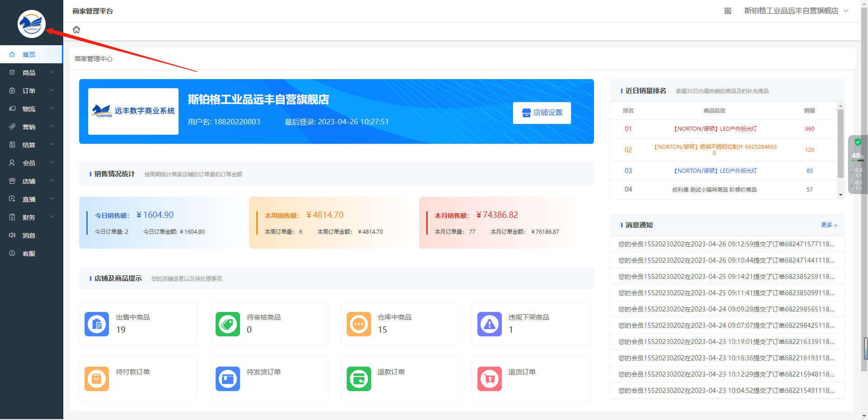868x420 pixels.
Task: Expand the 直播 menu chevron
Action: click(x=52, y=199)
